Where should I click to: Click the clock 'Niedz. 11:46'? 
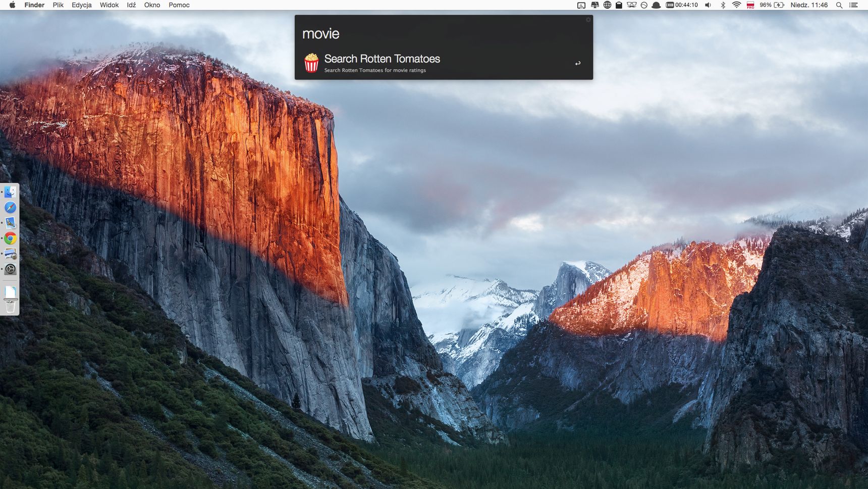pyautogui.click(x=809, y=5)
